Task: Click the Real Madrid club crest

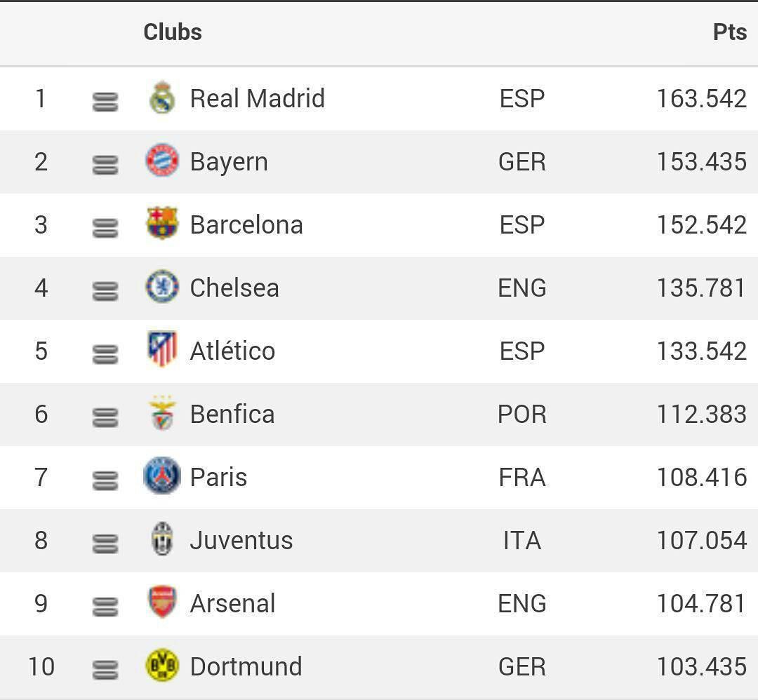Action: 162,97
